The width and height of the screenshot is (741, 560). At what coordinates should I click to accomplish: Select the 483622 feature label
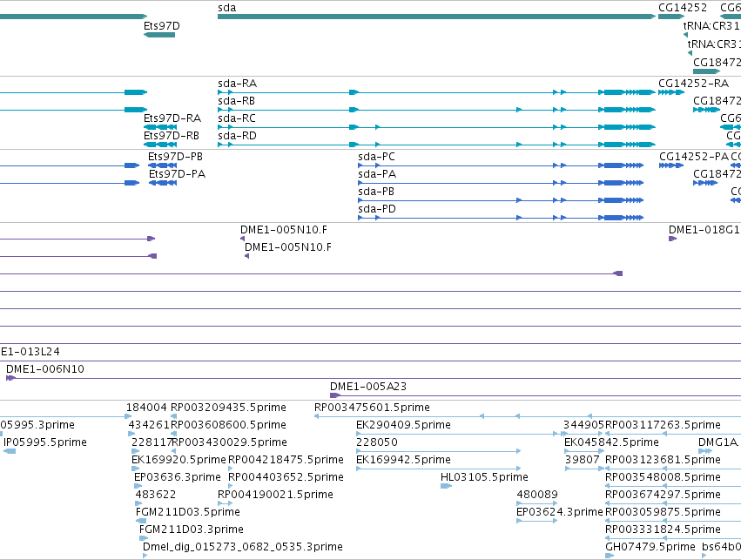[x=156, y=495]
